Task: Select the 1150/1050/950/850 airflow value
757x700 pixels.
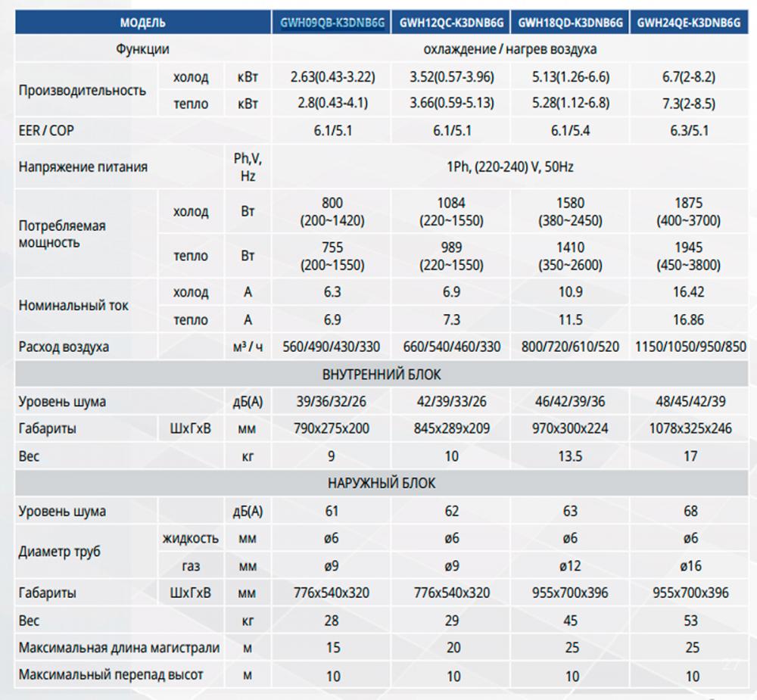Action: (x=690, y=347)
